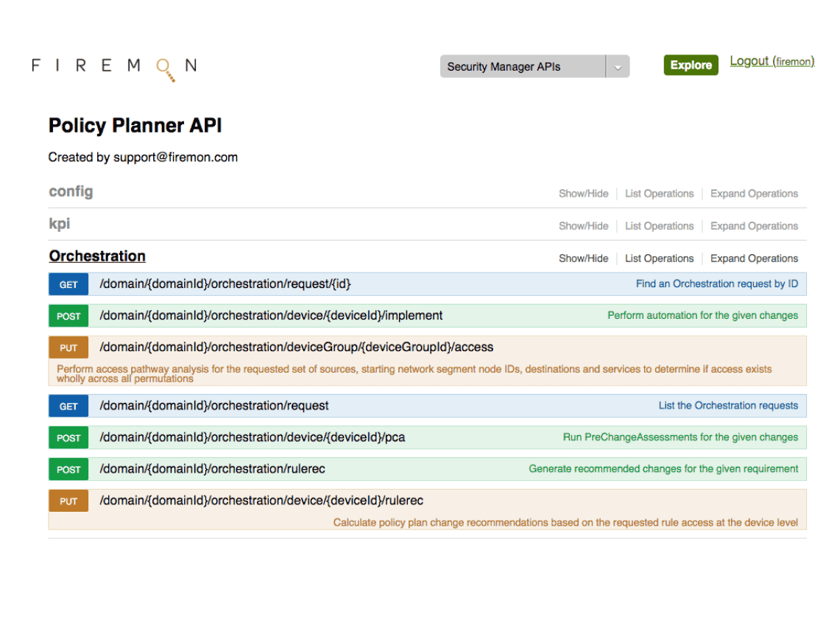Screen dimensions: 840x620
Task: Click POST badge for device/{deviceId}/implement
Action: coord(68,316)
